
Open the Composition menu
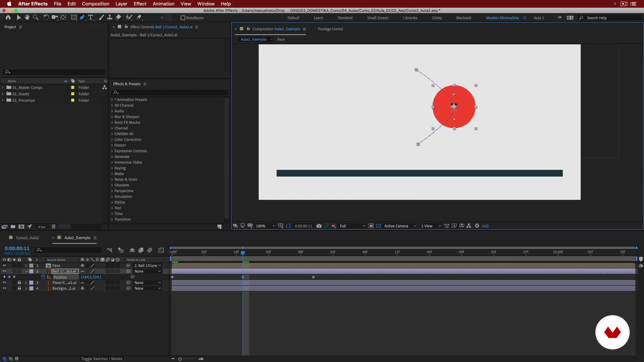(x=96, y=4)
